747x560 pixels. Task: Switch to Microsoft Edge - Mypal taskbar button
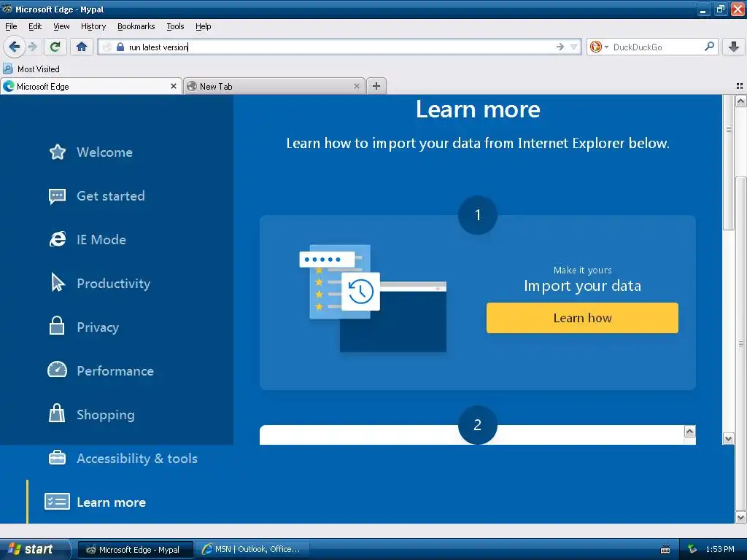(136, 550)
